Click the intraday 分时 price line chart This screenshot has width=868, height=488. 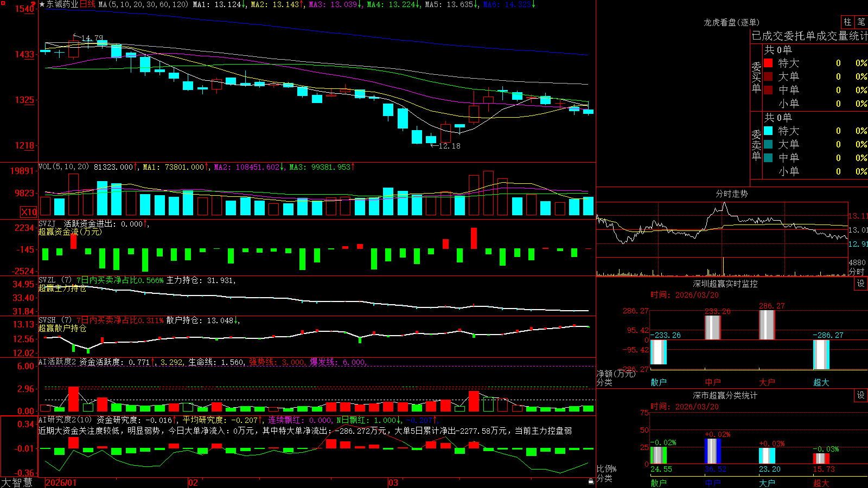click(x=722, y=230)
